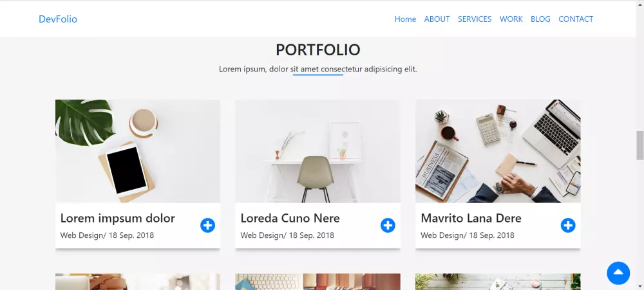The height and width of the screenshot is (290, 644).
Task: Click the plus icon on Mavrito Lana Dere card
Action: pyautogui.click(x=568, y=225)
